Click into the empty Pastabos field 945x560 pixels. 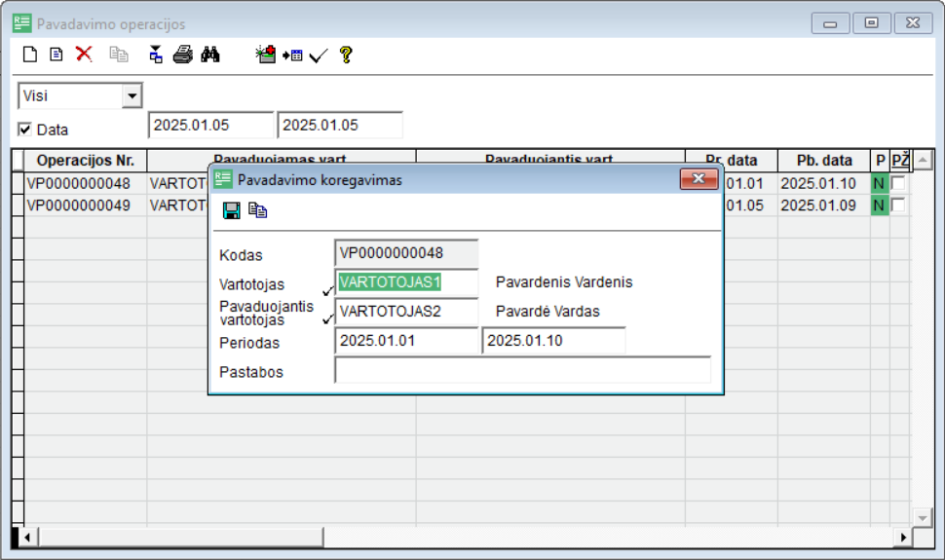522,371
